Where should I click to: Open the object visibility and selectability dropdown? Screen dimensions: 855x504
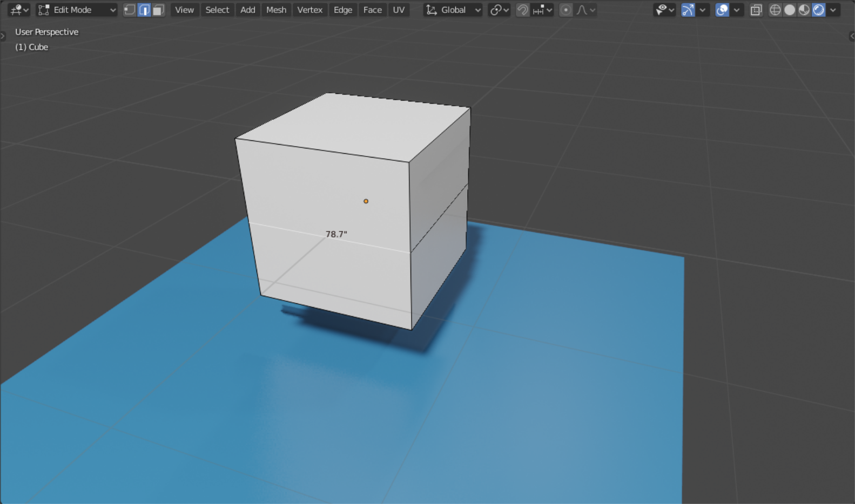[664, 10]
